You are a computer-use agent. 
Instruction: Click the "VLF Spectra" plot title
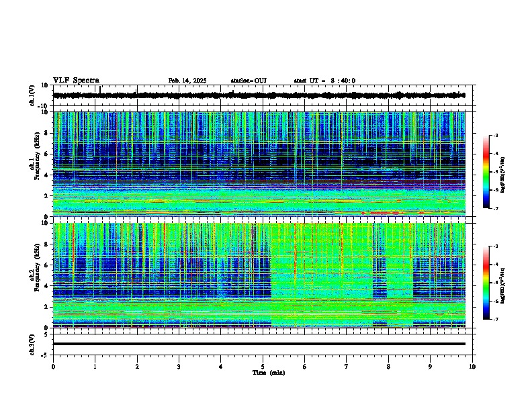point(76,81)
